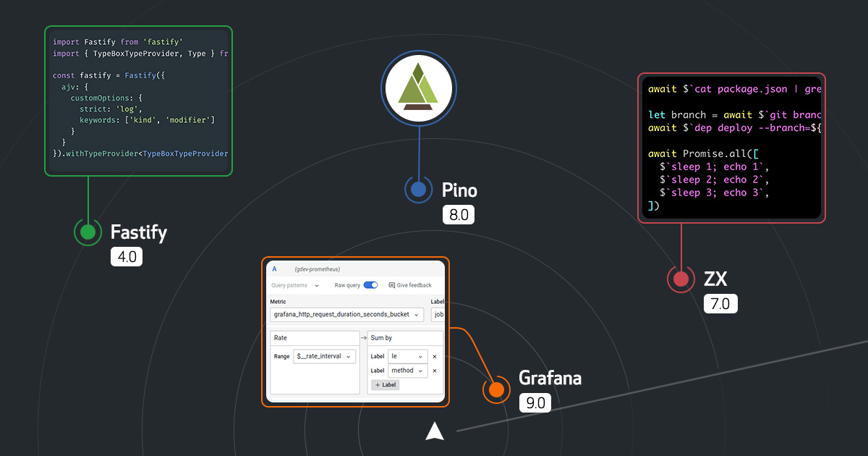Remove the method label with its × icon

tap(435, 371)
